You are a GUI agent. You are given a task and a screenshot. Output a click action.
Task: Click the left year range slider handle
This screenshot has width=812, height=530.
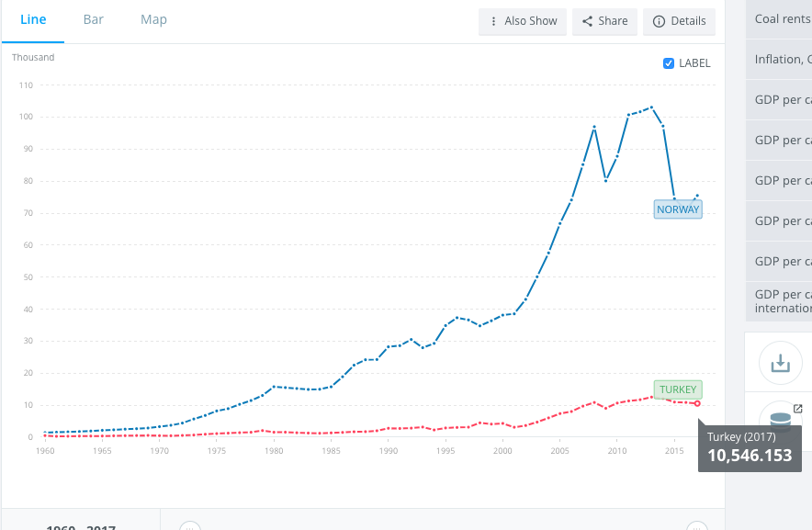click(189, 526)
